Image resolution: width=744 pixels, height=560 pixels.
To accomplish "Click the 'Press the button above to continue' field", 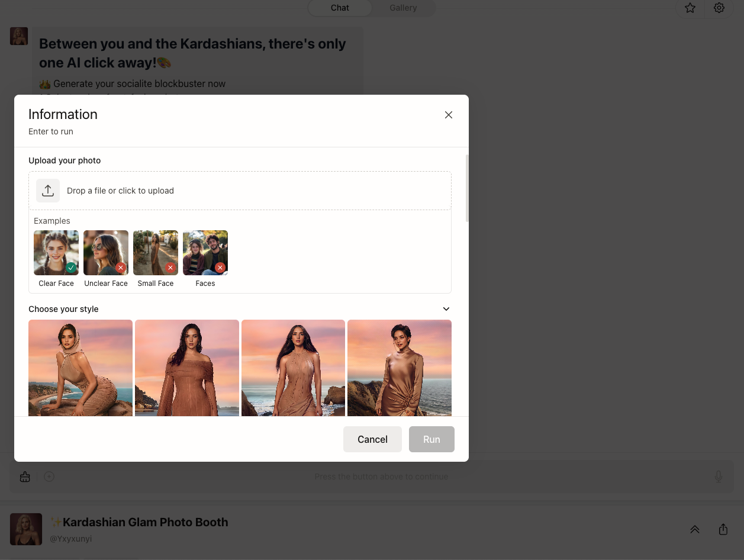I will (381, 477).
